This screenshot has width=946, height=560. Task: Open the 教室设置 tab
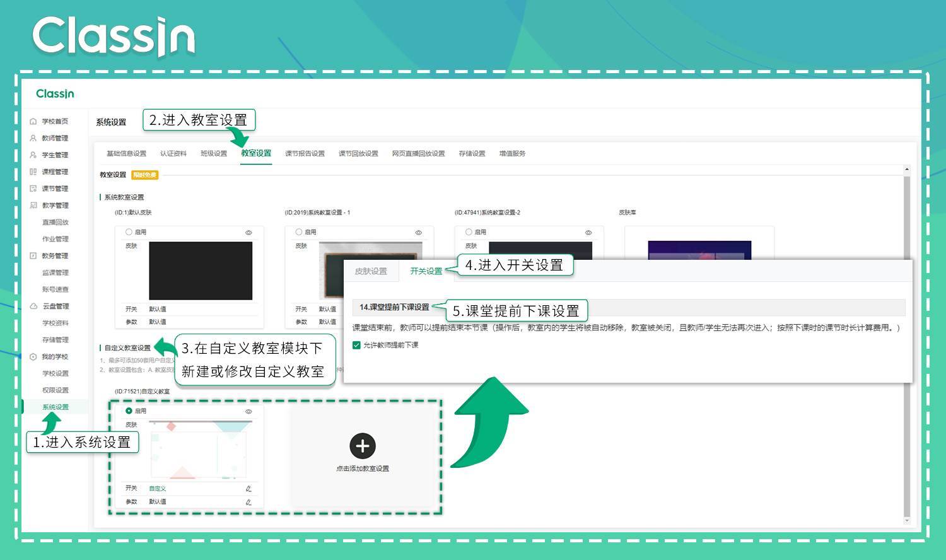point(256,153)
